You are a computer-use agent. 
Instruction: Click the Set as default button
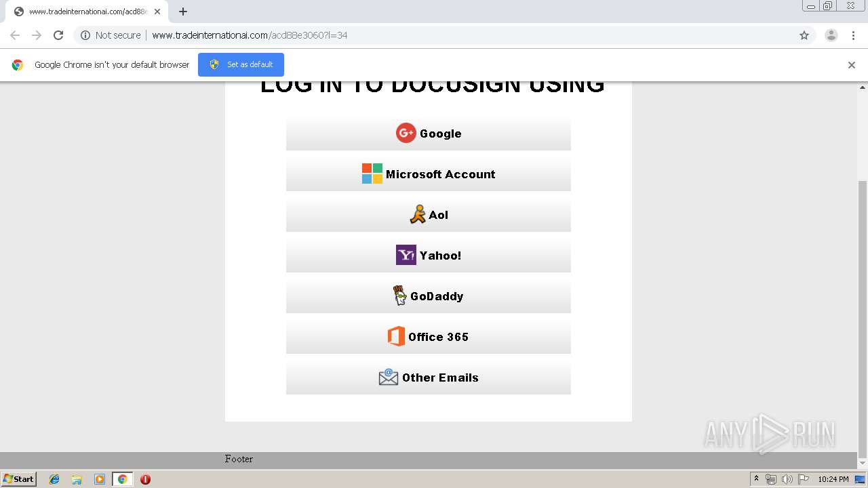click(x=241, y=64)
